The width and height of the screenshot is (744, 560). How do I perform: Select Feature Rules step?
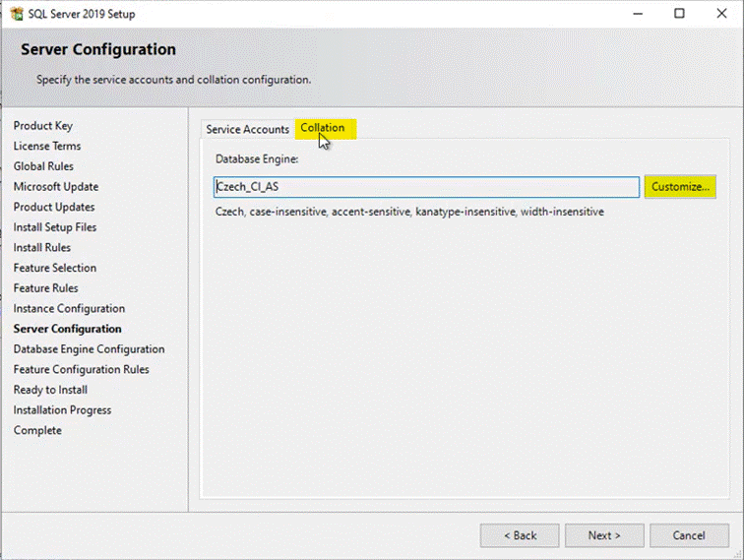click(45, 288)
